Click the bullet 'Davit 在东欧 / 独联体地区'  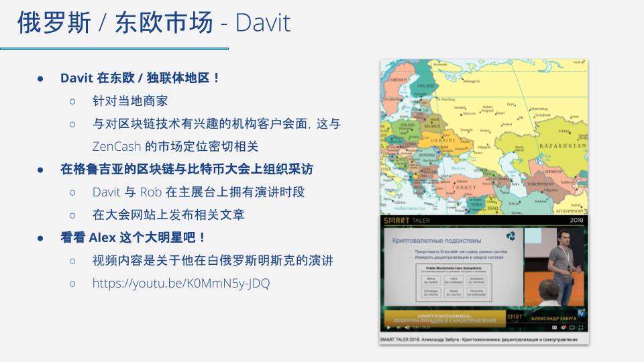click(x=140, y=78)
